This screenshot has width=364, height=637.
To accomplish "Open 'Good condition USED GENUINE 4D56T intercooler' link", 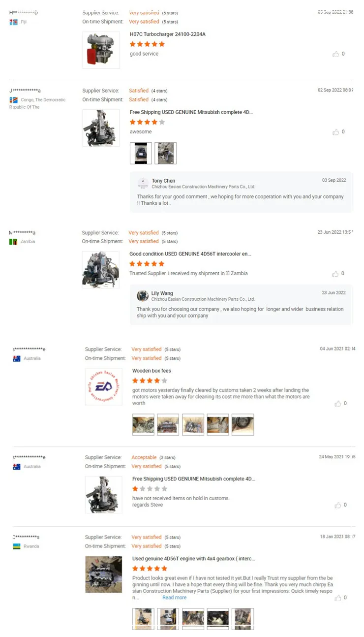I will (190, 254).
